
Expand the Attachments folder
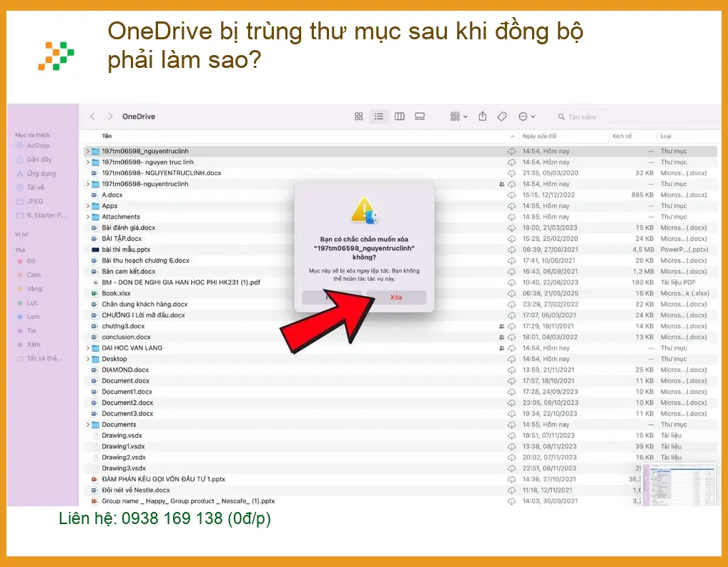[x=88, y=217]
